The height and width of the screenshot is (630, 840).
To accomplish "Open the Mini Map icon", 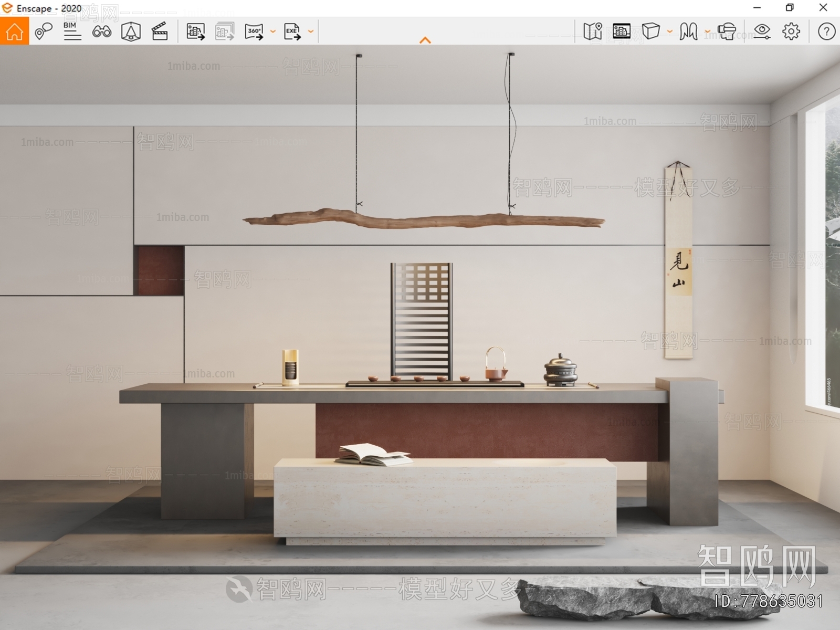I will click(593, 31).
